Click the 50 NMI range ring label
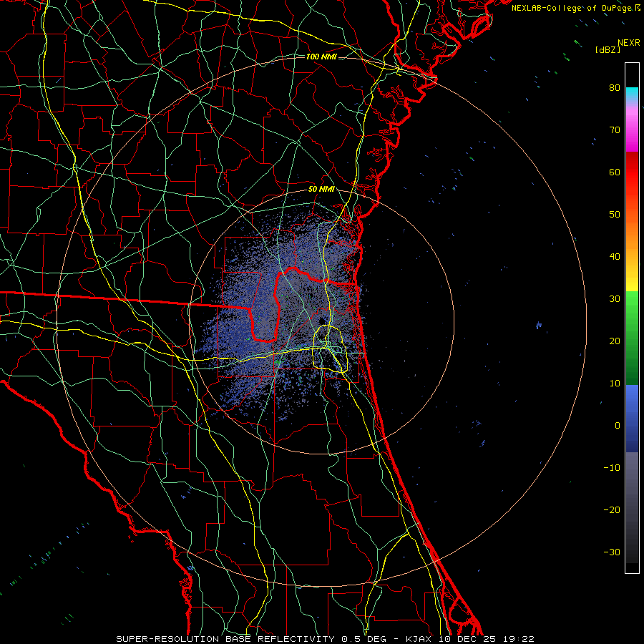The width and height of the screenshot is (644, 644). tap(321, 189)
